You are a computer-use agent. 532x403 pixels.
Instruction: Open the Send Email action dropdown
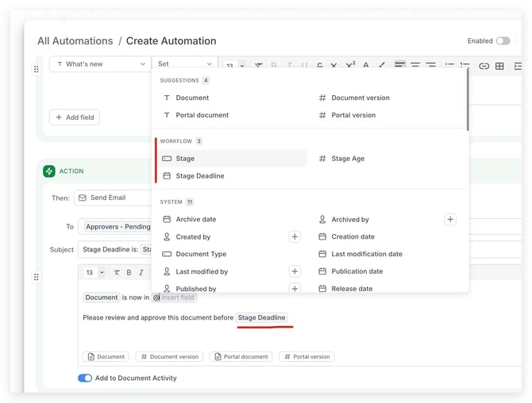point(113,198)
